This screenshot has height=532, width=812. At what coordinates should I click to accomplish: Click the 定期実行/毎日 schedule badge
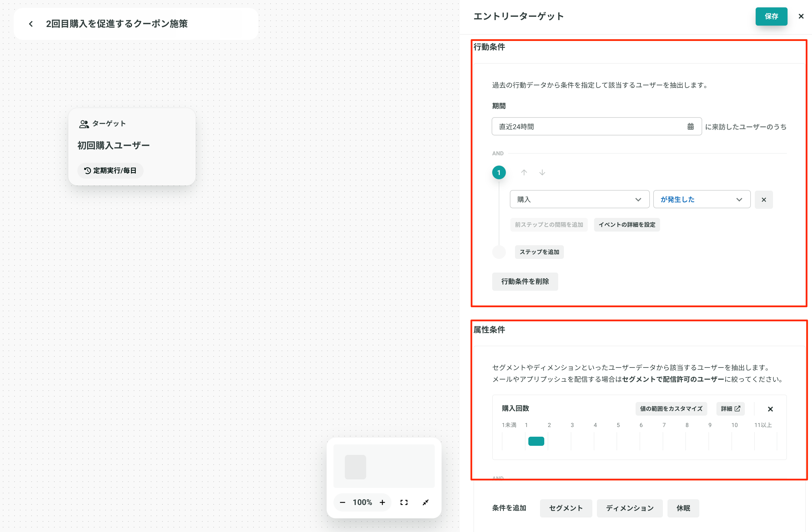pos(110,171)
